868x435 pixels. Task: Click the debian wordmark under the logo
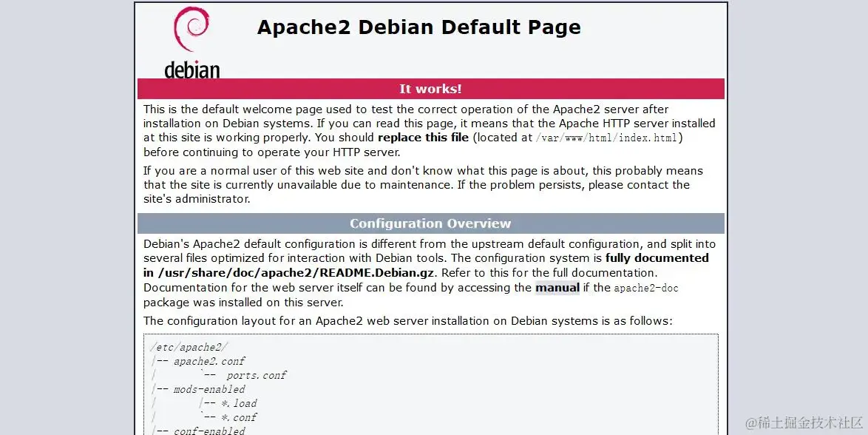point(192,70)
